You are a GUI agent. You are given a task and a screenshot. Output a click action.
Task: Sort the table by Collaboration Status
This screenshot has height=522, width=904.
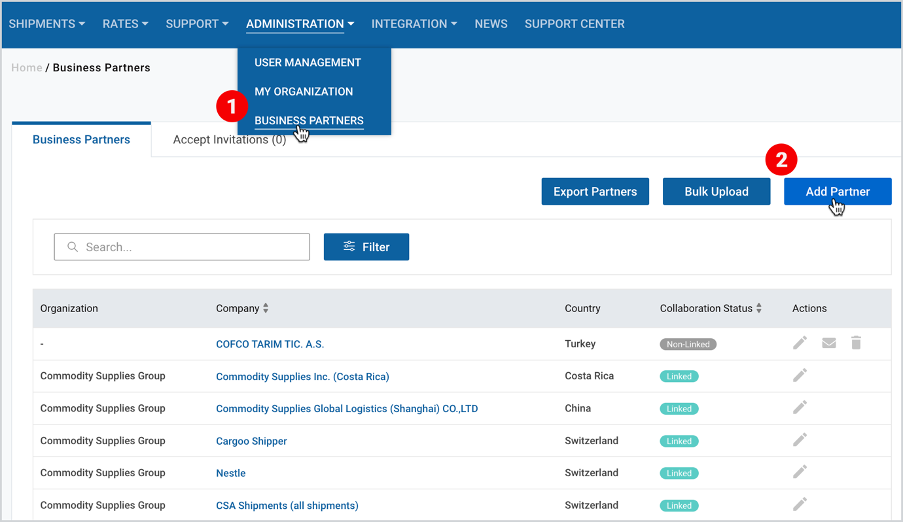coord(759,308)
